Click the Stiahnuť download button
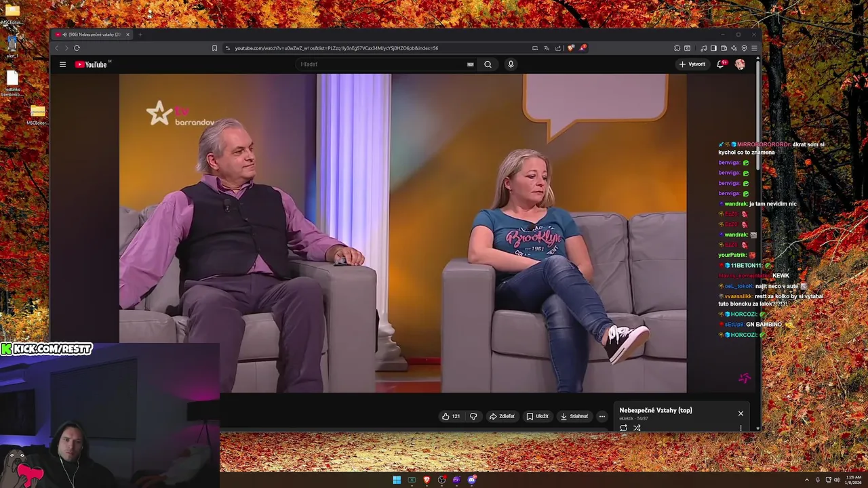The image size is (868, 488). (574, 416)
